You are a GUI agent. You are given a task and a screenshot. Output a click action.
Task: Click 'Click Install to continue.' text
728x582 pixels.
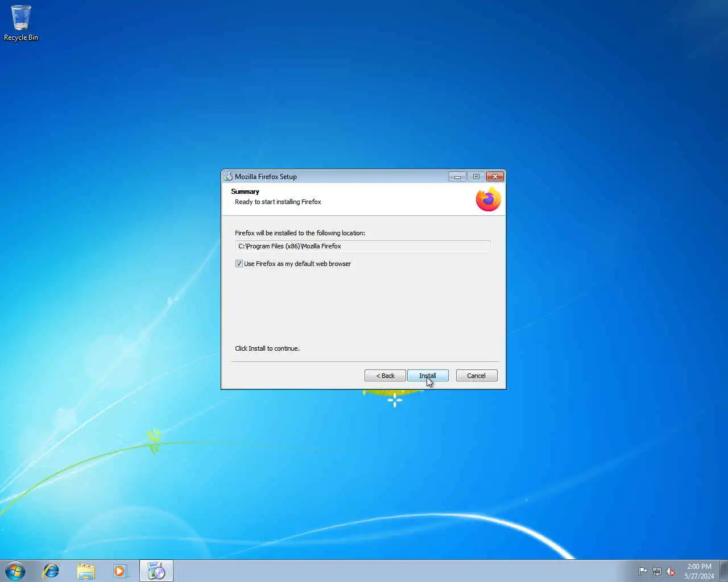click(267, 348)
